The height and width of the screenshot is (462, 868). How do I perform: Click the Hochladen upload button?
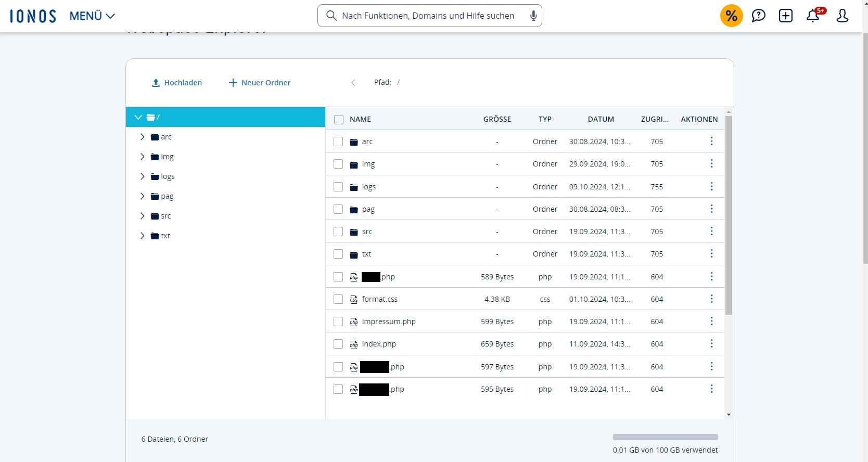pos(177,83)
